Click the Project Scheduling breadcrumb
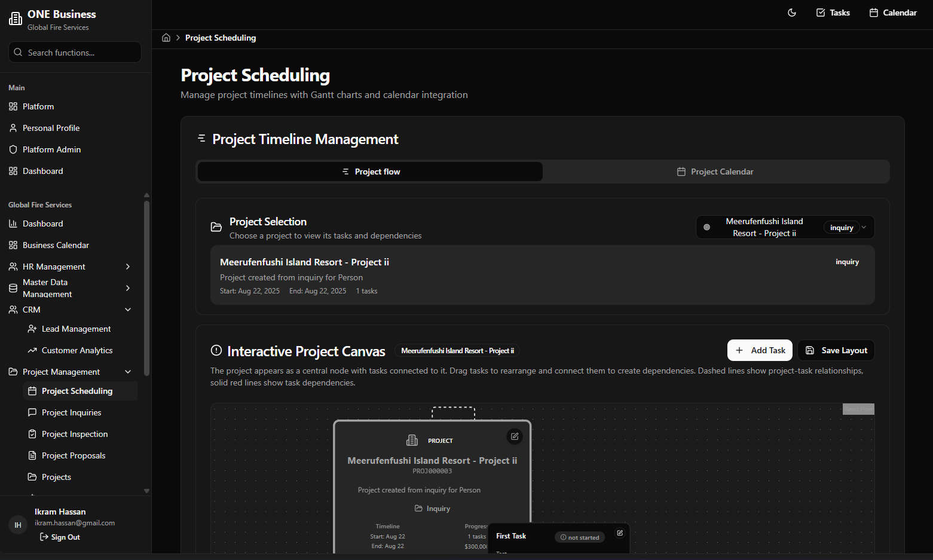Screen dimensions: 933x560 click(221, 38)
